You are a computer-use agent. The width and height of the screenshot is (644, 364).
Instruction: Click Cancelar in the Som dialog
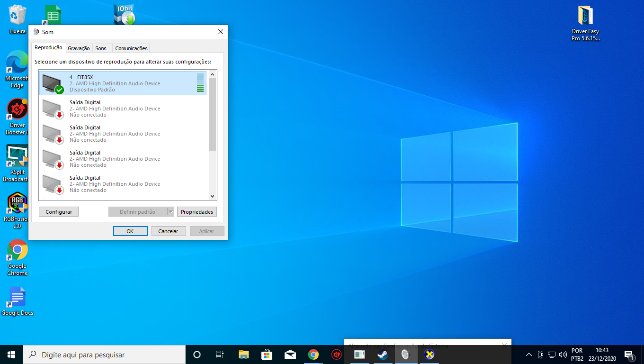[x=168, y=231]
